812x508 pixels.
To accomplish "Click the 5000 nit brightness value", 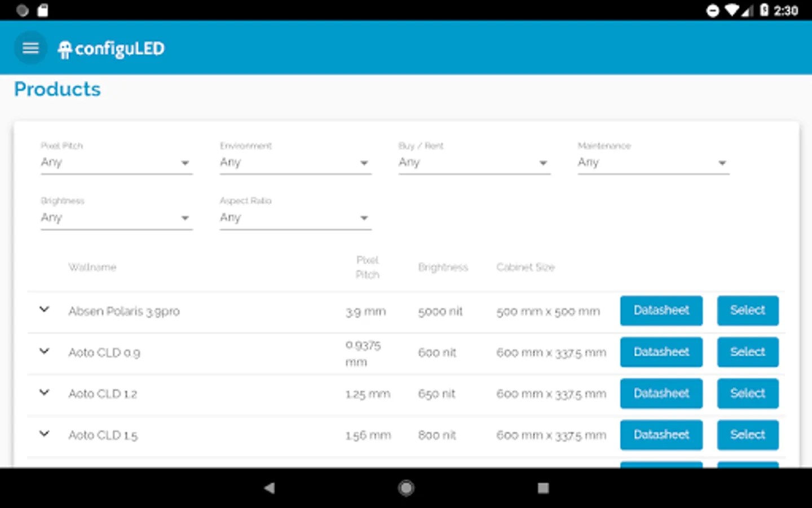I will 440,311.
